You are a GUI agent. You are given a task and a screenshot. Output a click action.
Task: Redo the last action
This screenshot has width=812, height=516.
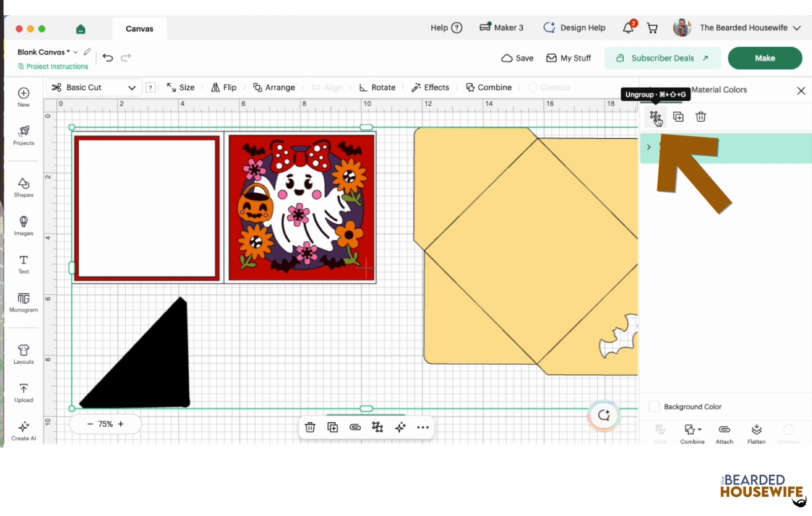(x=126, y=57)
